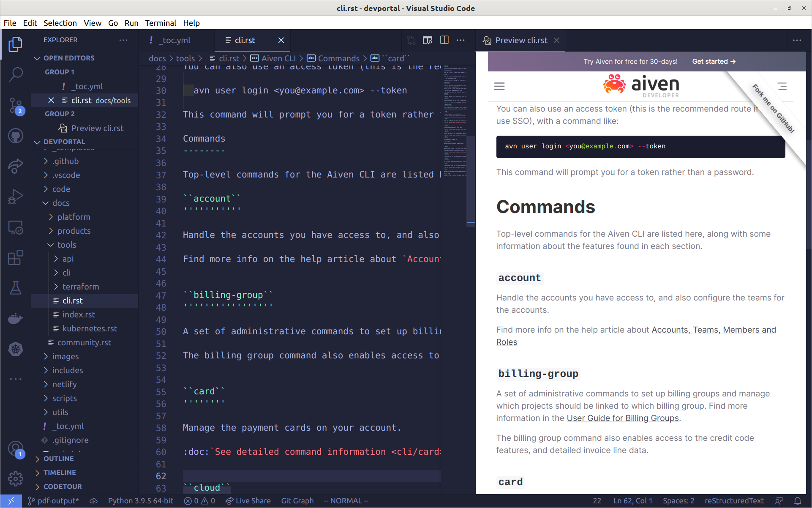This screenshot has height=508, width=812.
Task: Click Spaces: 2 indentation setting
Action: [x=678, y=501]
